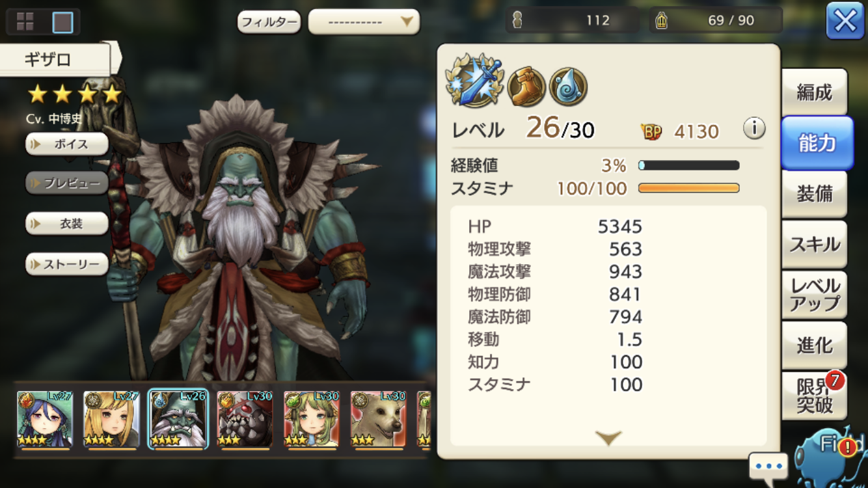Click the orange stamina bar
The image size is (868, 488).
tap(689, 188)
